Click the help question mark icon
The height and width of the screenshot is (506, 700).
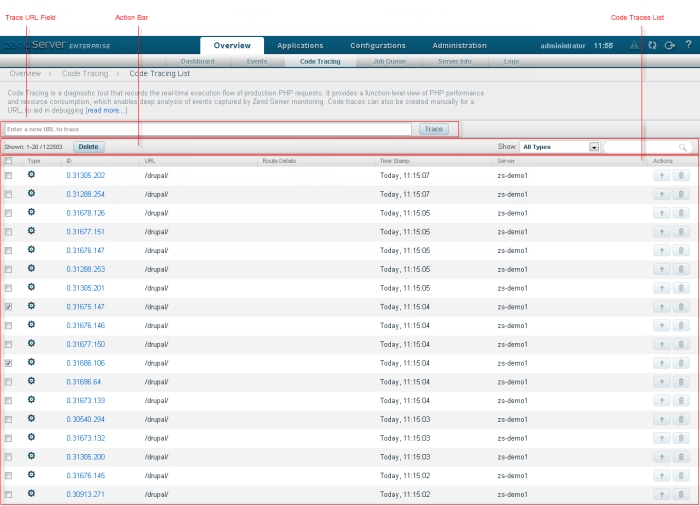[688, 45]
